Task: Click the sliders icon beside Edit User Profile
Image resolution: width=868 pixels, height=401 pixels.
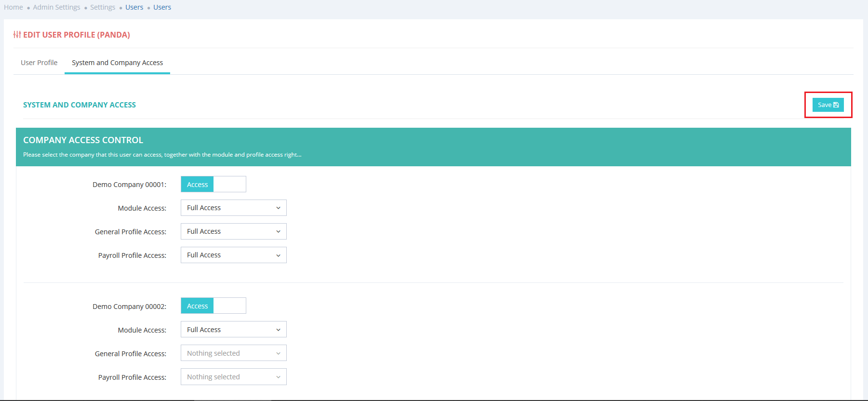Action: (x=17, y=35)
